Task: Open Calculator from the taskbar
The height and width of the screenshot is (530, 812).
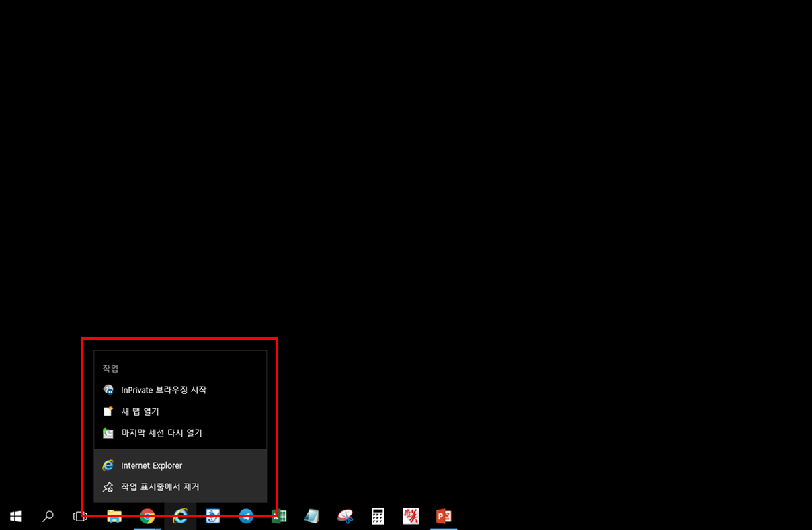Action: coord(378,516)
